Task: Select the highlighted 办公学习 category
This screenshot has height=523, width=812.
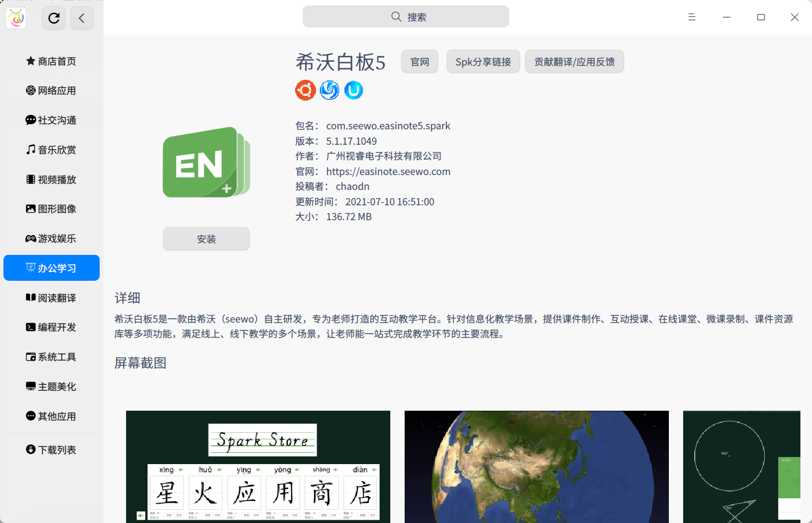Action: 52,268
